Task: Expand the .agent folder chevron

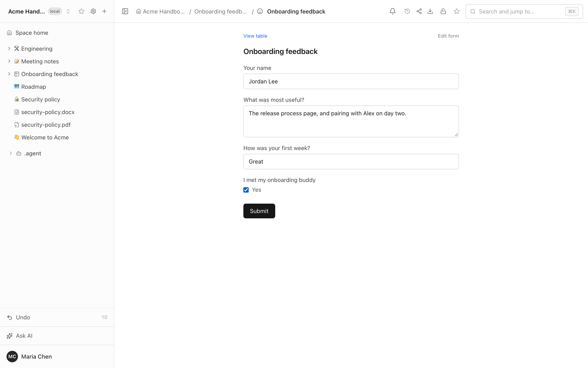Action: point(11,153)
